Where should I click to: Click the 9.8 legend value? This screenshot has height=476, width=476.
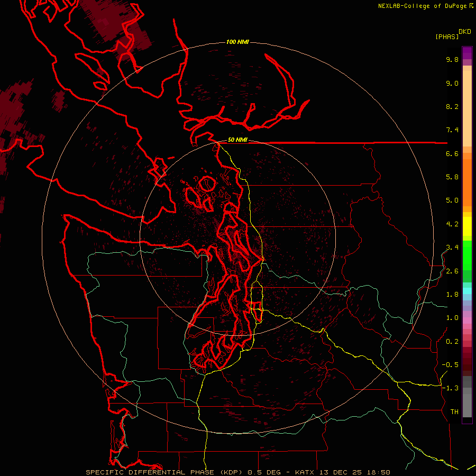(452, 59)
